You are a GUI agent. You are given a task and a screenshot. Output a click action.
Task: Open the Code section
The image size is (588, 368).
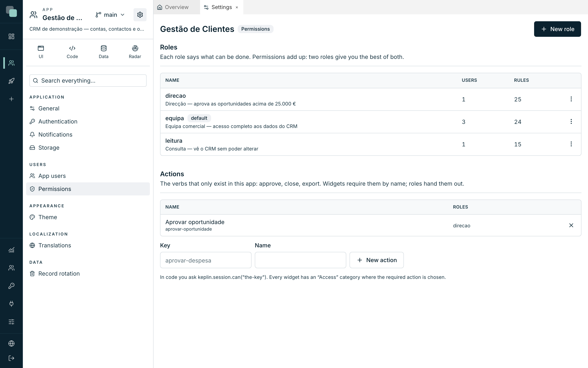tap(72, 52)
